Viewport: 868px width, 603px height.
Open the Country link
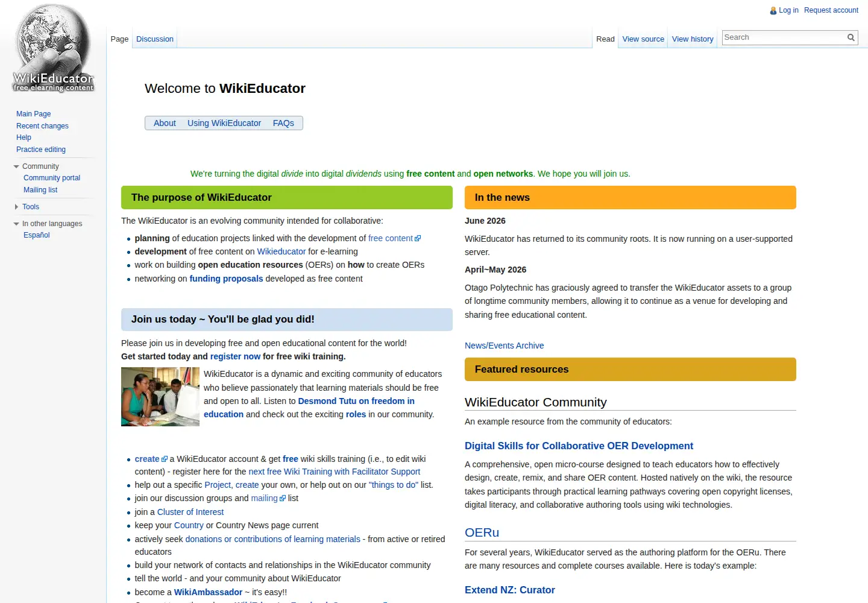189,525
